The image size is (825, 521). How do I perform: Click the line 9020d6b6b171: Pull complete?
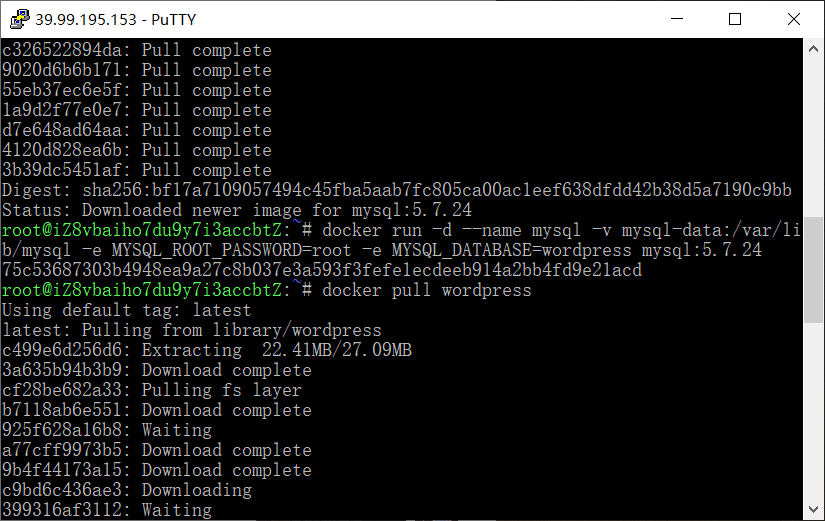137,70
